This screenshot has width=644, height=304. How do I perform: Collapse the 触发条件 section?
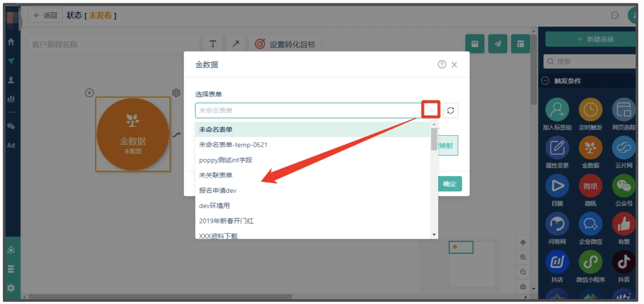pyautogui.click(x=545, y=81)
